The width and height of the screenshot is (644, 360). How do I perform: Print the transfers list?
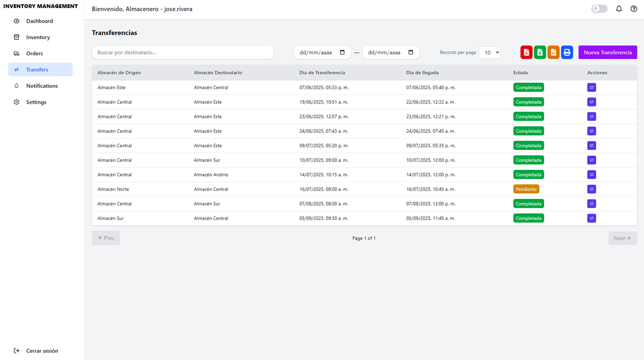(567, 52)
